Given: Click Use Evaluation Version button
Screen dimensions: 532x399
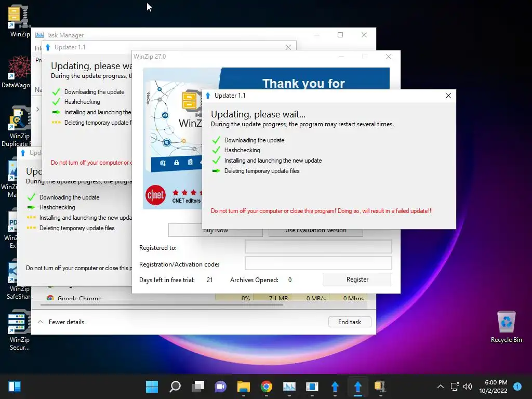Looking at the screenshot, I should [315, 232].
